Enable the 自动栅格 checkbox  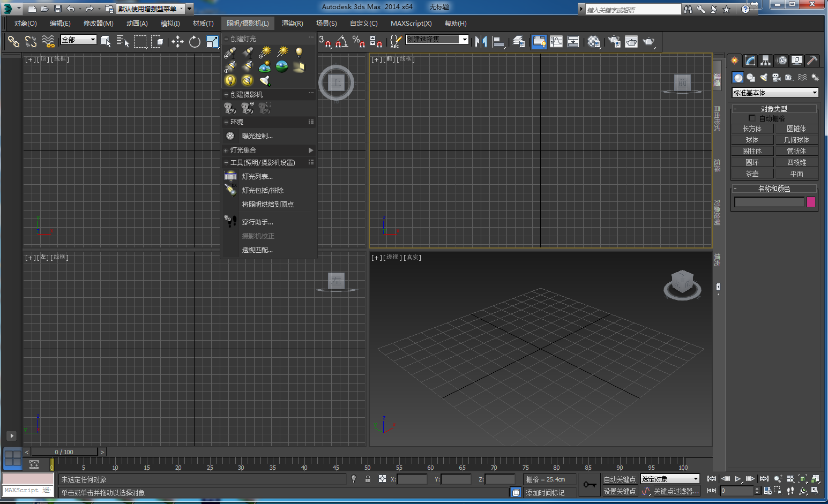click(x=752, y=118)
